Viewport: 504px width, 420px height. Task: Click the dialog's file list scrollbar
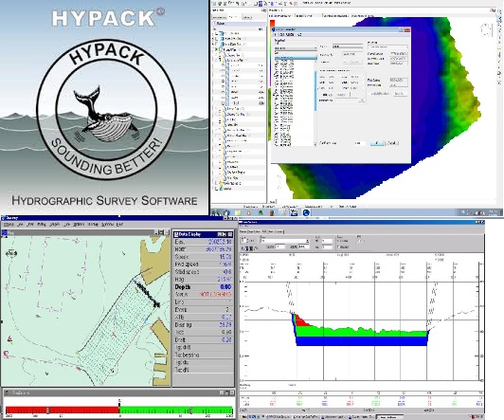click(315, 103)
